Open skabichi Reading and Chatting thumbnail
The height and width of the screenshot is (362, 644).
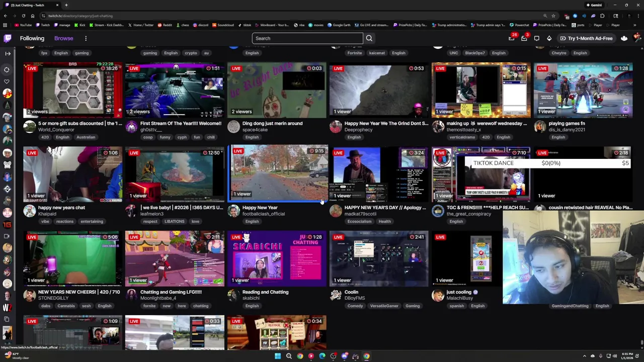pos(277,259)
